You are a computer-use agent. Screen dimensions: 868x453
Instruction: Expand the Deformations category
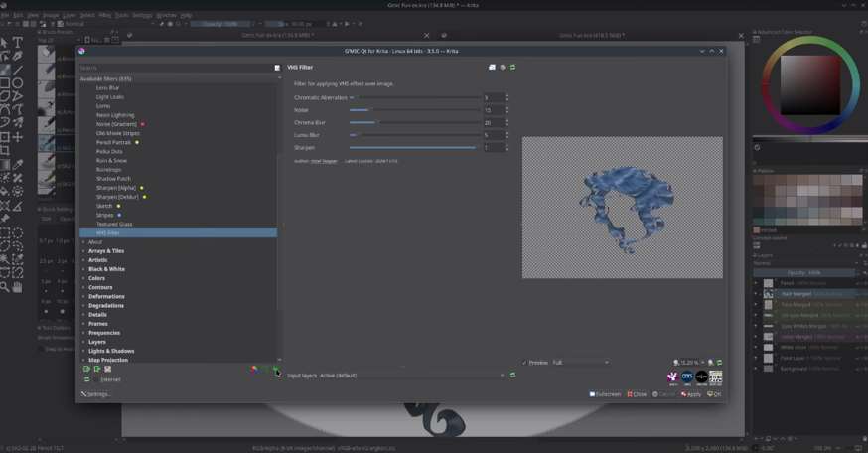(x=84, y=296)
